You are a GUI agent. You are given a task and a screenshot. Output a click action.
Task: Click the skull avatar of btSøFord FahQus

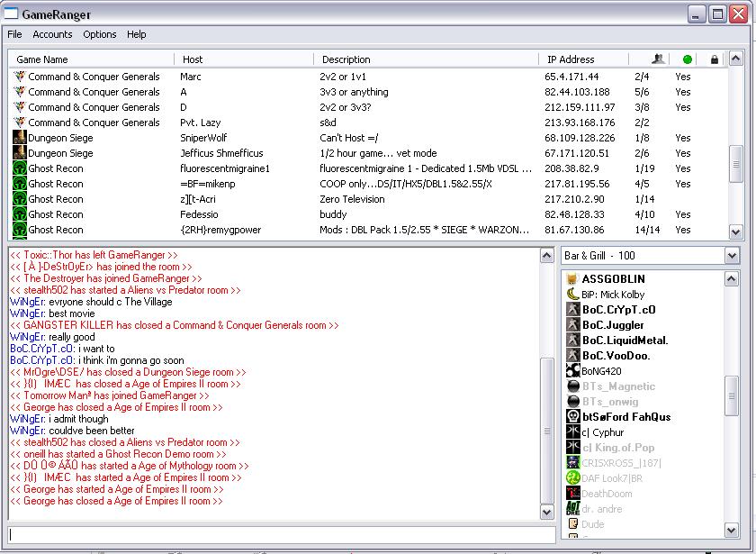(x=572, y=416)
